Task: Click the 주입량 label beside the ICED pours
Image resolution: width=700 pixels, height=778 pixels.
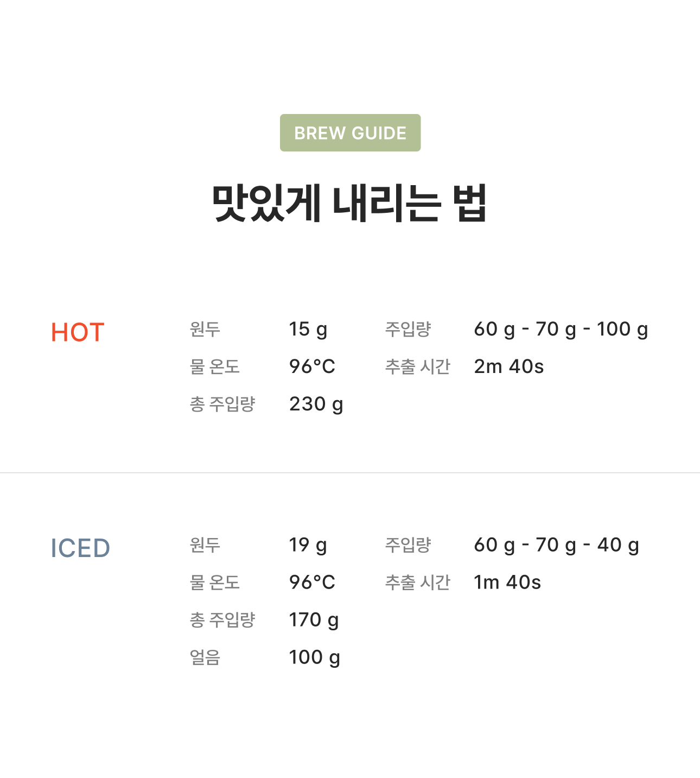Action: [408, 545]
